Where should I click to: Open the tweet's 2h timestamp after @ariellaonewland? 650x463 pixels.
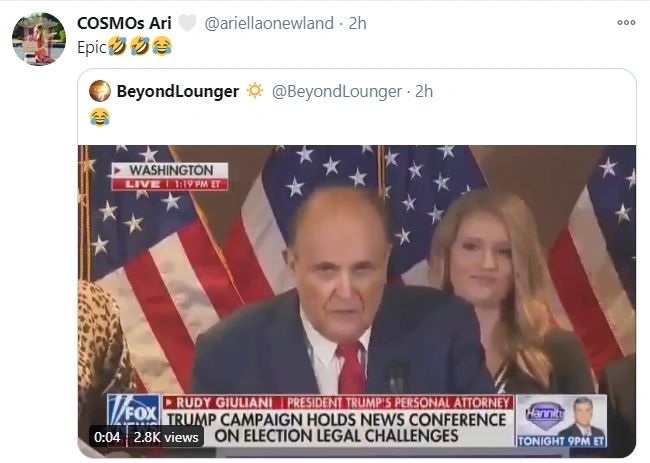point(357,23)
